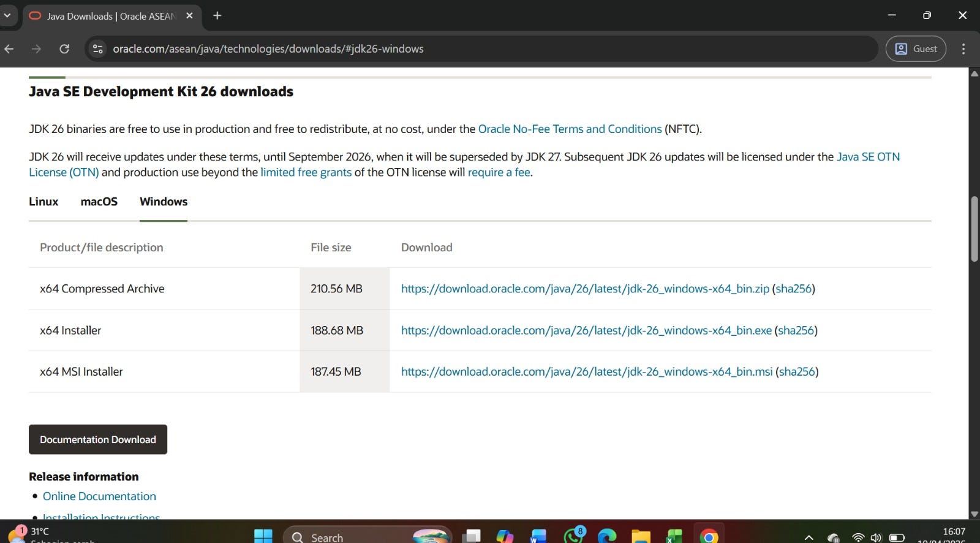Click the "x64 MSI Installer" description cell
This screenshot has width=980, height=543.
(164, 372)
